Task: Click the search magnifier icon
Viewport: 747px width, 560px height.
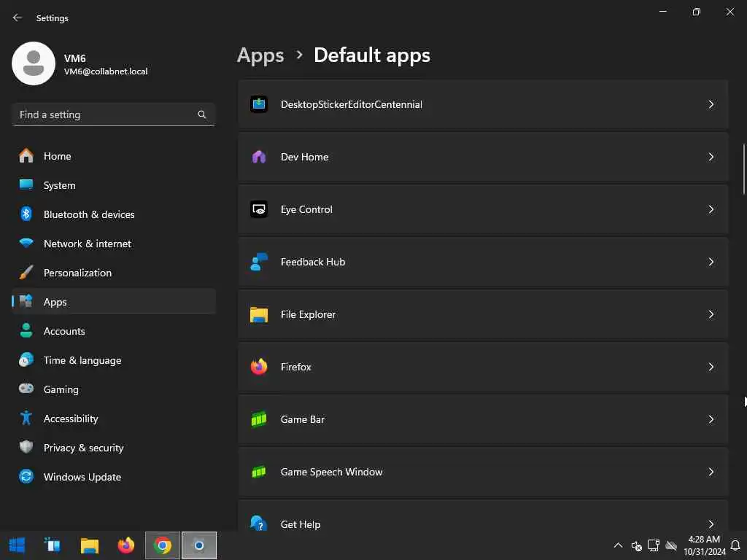Action: pos(202,114)
